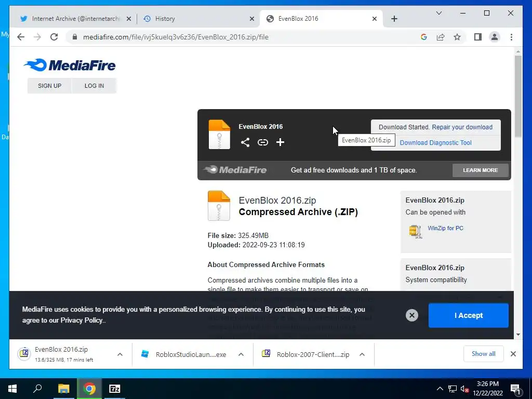This screenshot has height=399, width=532.
Task: Click the 'File size: 325.49MB' text
Action: coord(238,235)
